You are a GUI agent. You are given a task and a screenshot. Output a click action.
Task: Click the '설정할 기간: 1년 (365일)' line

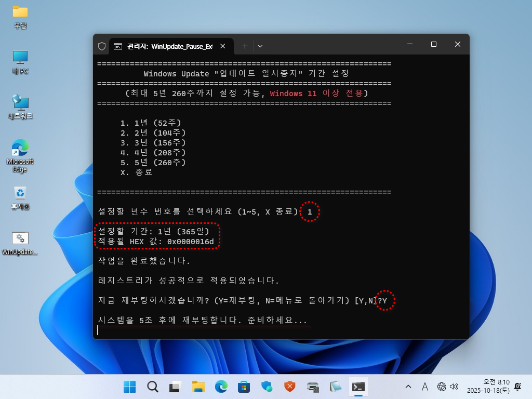pyautogui.click(x=154, y=231)
